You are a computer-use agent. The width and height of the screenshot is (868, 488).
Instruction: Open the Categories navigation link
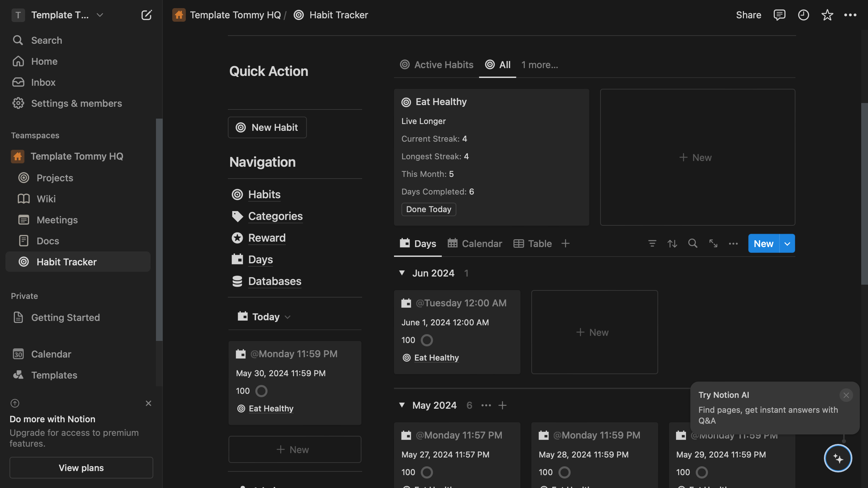click(275, 216)
